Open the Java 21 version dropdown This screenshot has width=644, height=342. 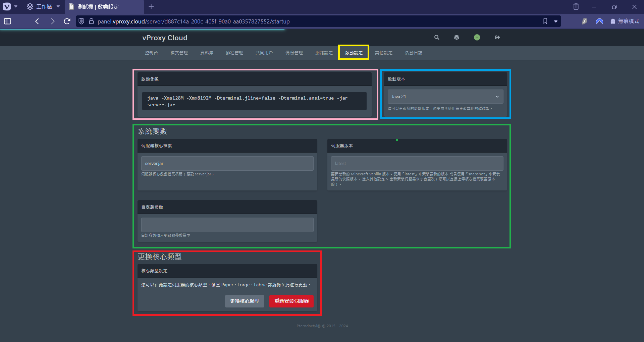(445, 97)
